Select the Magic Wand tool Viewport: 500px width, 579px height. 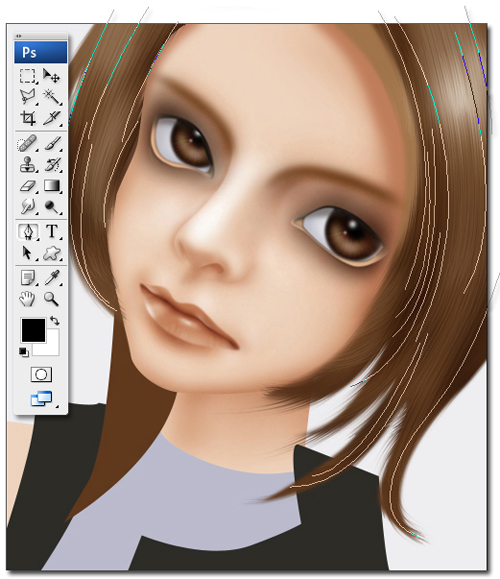[x=51, y=97]
